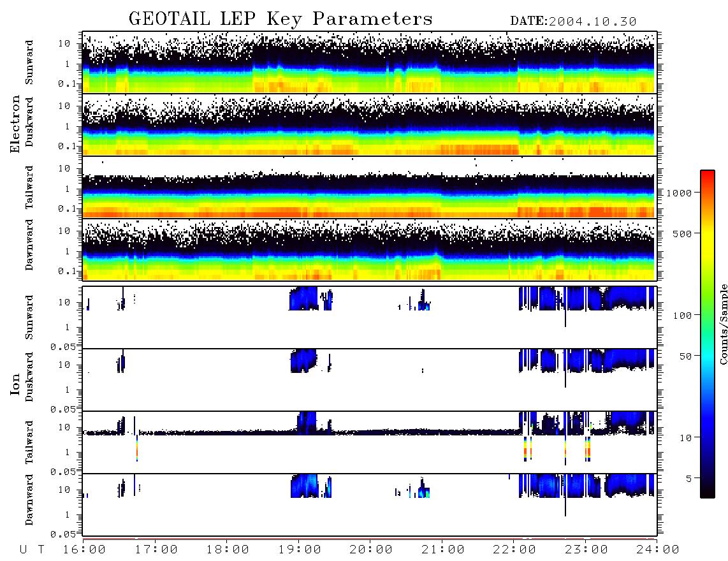Viewport: 728px width, 561px height.
Task: Click the "GEOTAIL LEP Key Parameters" title
Action: 280,19
